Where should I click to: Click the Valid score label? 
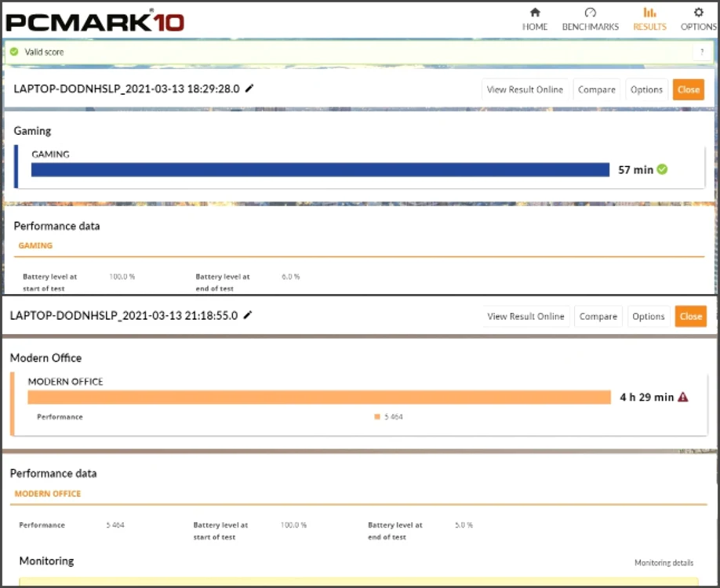click(44, 52)
